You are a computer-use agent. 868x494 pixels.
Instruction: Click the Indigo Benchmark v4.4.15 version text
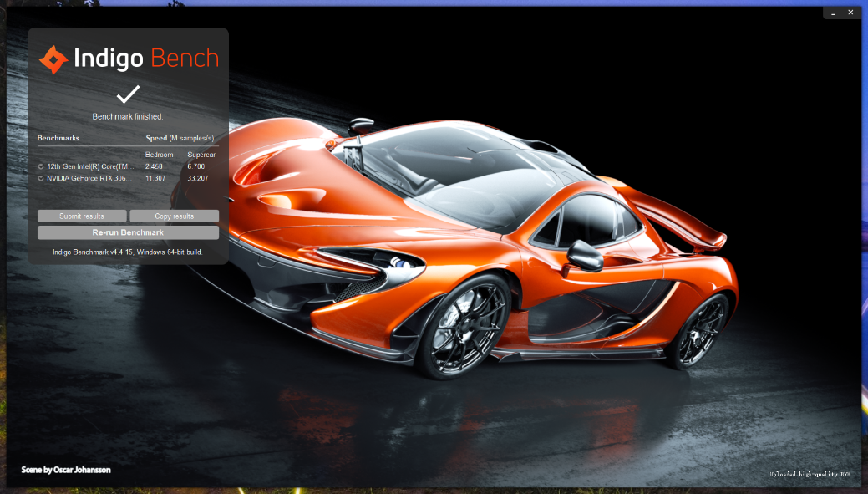[128, 252]
